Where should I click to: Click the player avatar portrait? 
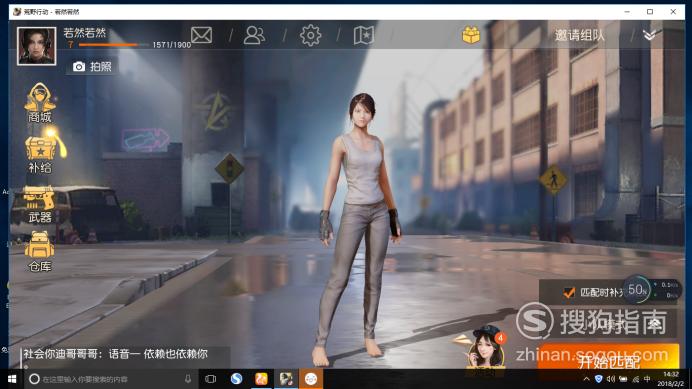37,46
